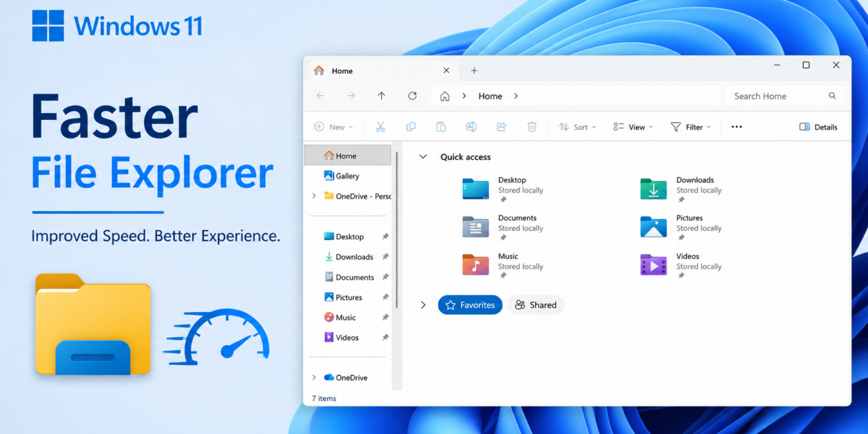The image size is (868, 434).
Task: Click the pin icon beside sidebar Documents
Action: point(385,277)
